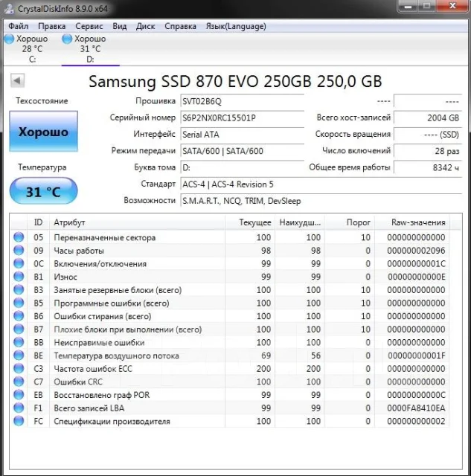Click the Порог column header
471x476 pixels.
click(x=350, y=222)
